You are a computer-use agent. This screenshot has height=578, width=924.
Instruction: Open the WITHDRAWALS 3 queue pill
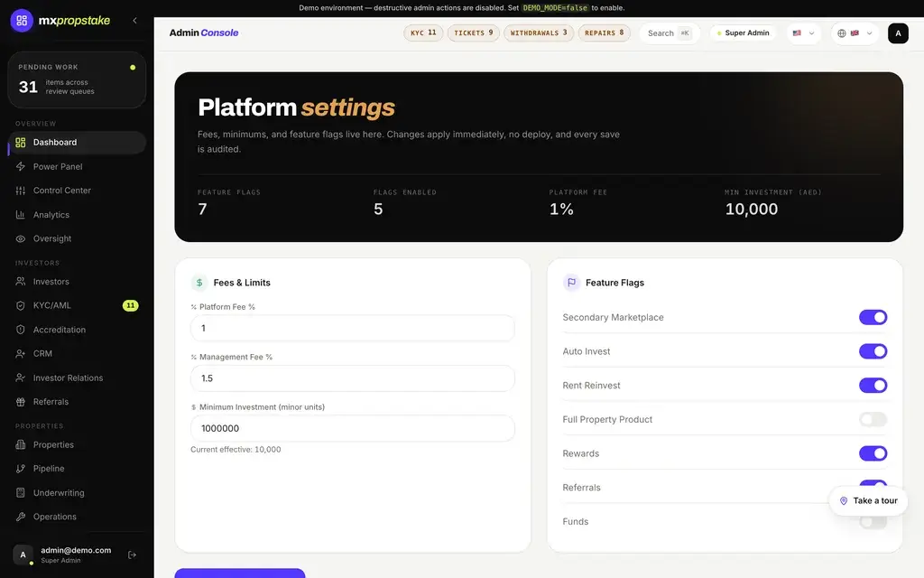click(539, 33)
